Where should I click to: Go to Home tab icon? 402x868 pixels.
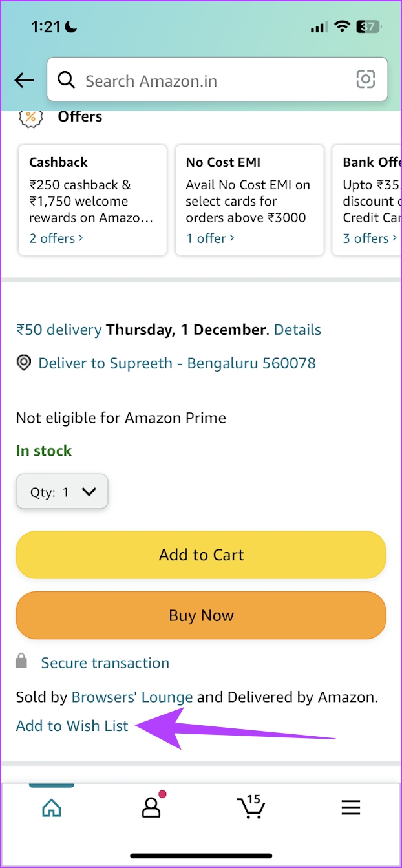tap(51, 808)
